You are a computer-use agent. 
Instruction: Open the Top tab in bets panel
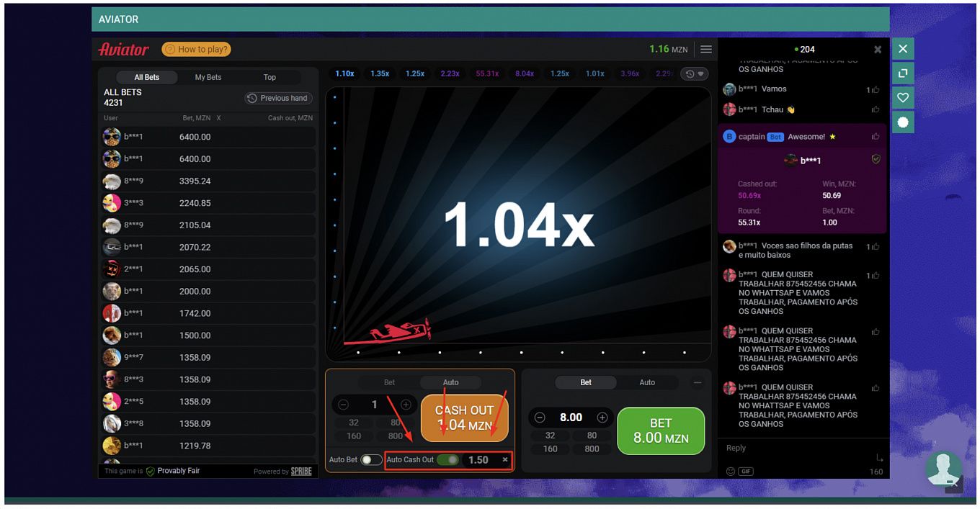(269, 77)
